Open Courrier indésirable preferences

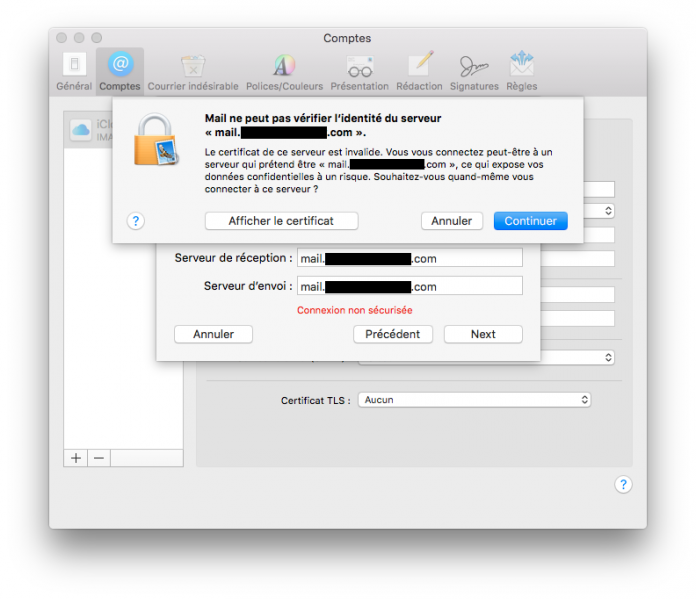(193, 71)
